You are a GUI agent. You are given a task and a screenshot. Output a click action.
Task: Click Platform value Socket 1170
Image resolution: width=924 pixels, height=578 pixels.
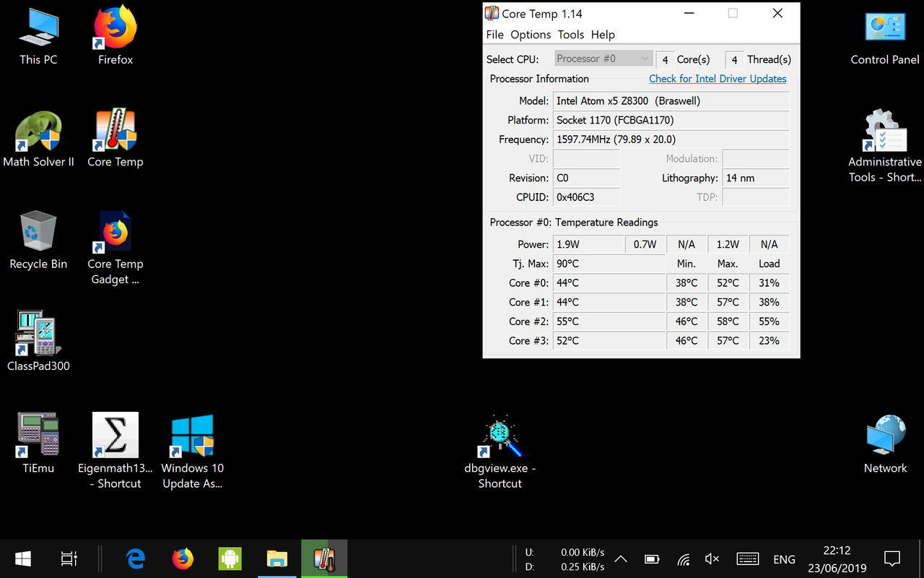pos(671,120)
